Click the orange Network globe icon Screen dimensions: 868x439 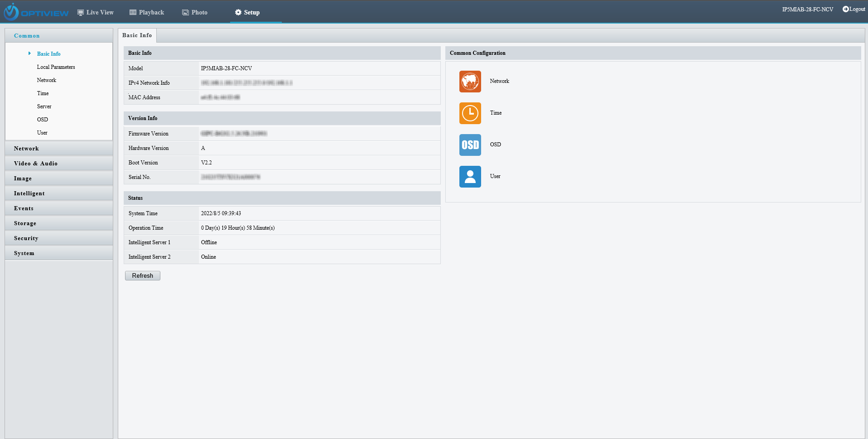coord(470,82)
